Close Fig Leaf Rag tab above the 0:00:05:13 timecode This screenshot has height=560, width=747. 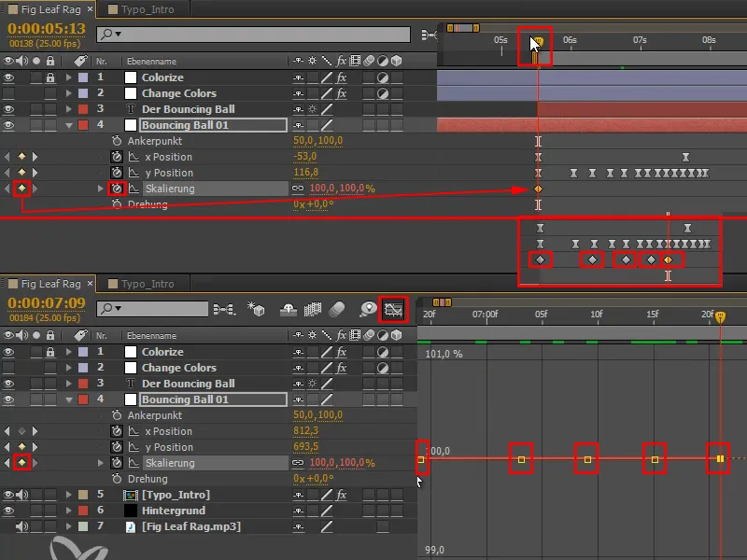90,8
